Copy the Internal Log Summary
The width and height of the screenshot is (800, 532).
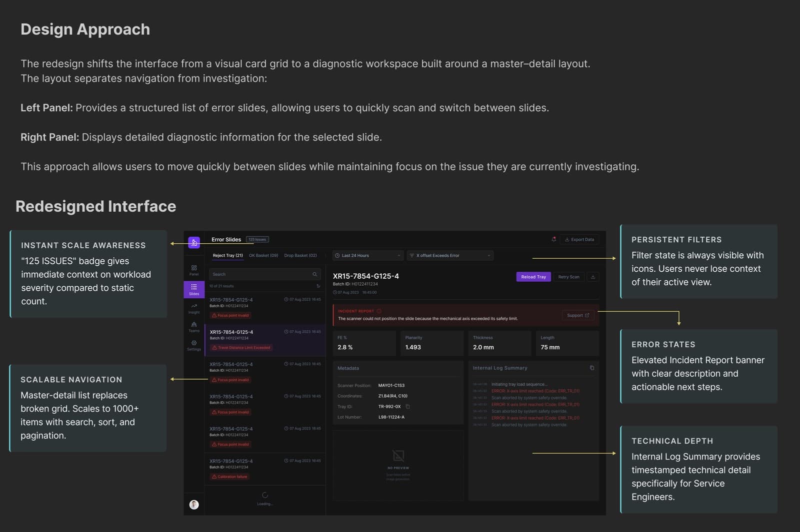click(592, 368)
